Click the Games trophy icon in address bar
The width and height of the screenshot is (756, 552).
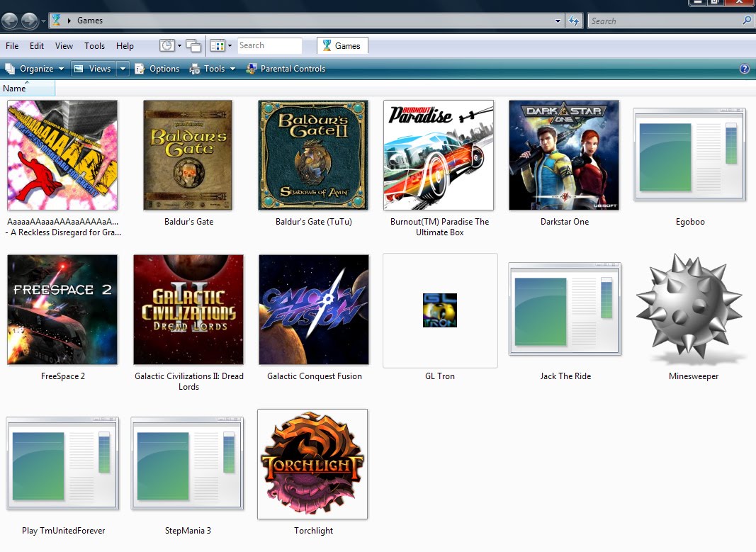[57, 20]
